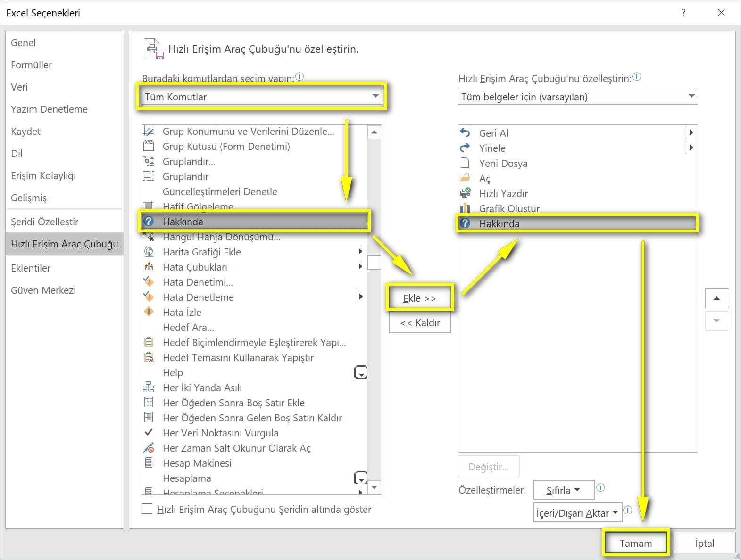Screen dimensions: 741x560
Task: Click the Harita Grafiği Ekle globe icon
Action: tap(149, 252)
